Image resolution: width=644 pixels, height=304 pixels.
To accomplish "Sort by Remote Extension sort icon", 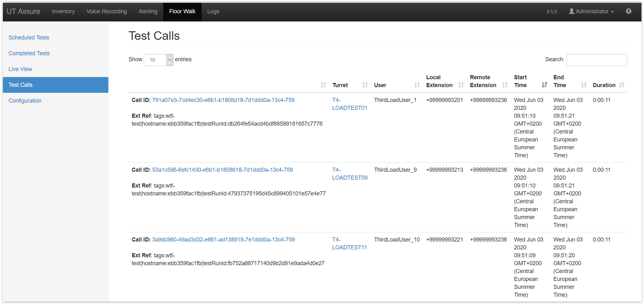I will (505, 85).
